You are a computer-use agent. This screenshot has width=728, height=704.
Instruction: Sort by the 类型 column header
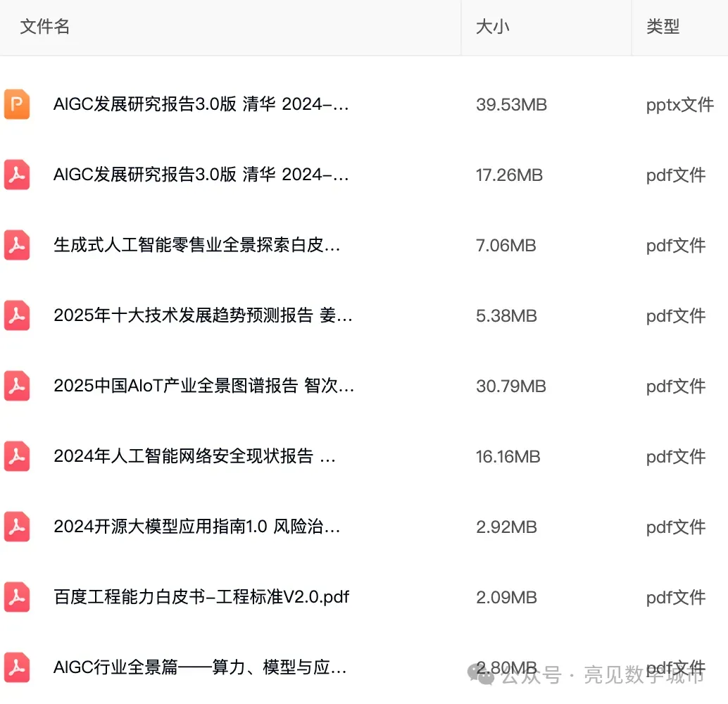(x=663, y=27)
